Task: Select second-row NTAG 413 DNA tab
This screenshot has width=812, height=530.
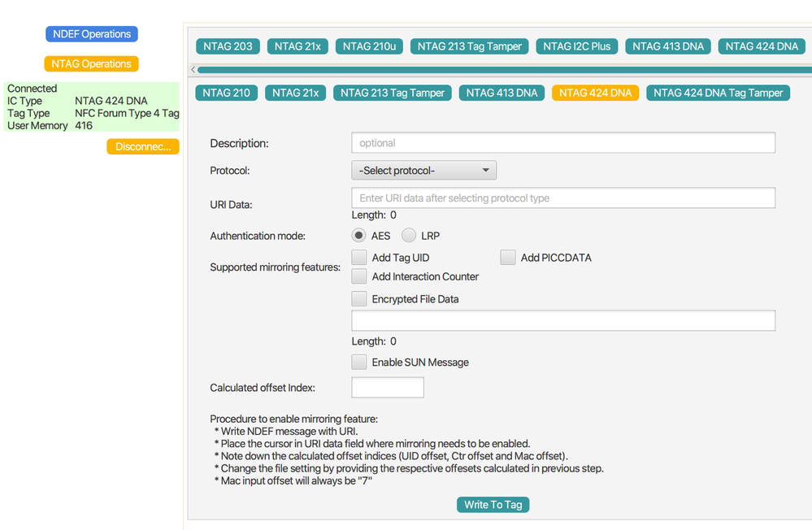Action: pyautogui.click(x=502, y=93)
